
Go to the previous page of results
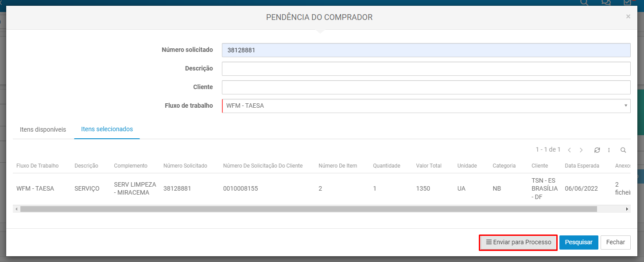click(570, 150)
